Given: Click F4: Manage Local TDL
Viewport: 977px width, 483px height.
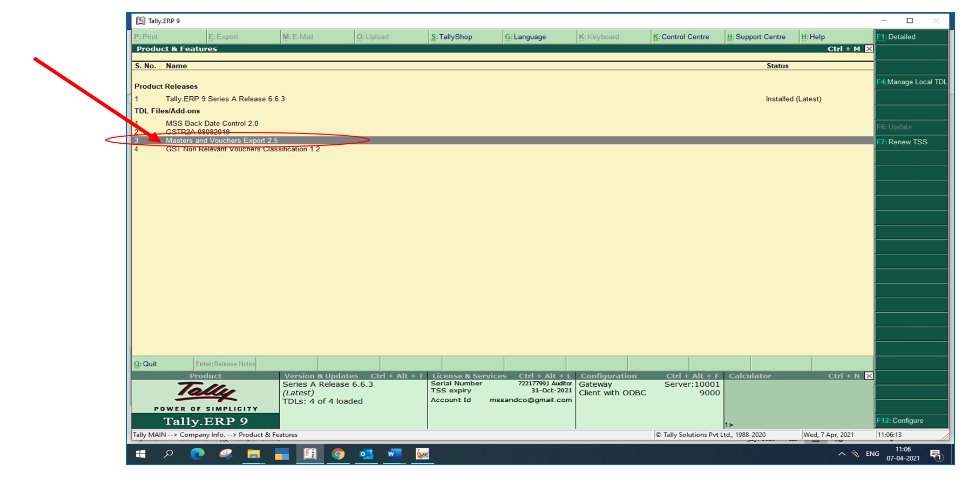Looking at the screenshot, I should (x=912, y=82).
